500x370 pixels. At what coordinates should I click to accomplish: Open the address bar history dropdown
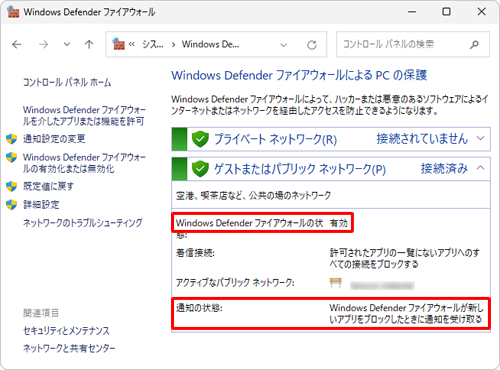[283, 45]
